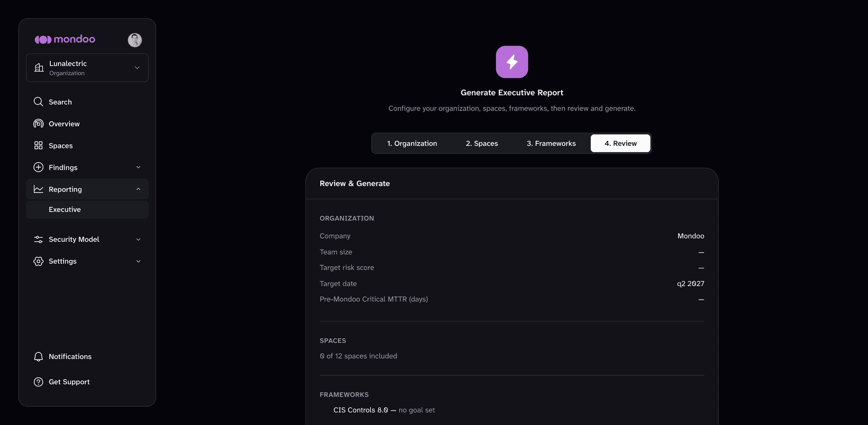868x425 pixels.
Task: Click the Review & Generate heading
Action: coord(355,183)
